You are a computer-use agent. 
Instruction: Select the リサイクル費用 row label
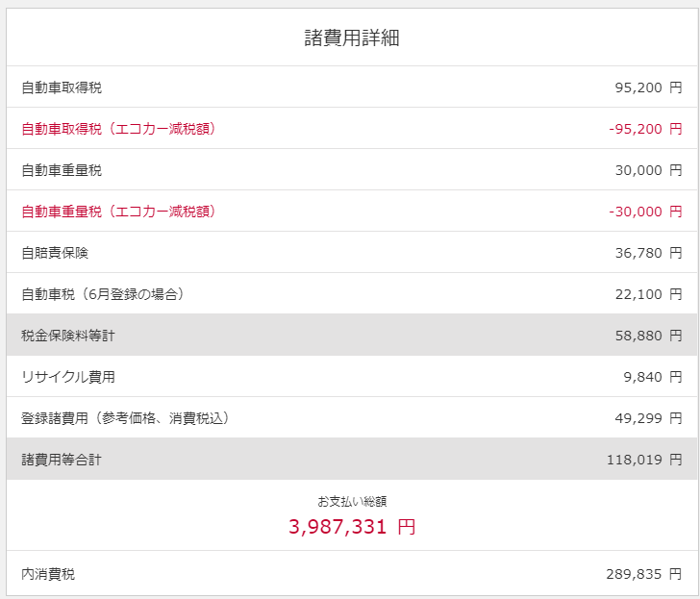click(68, 377)
